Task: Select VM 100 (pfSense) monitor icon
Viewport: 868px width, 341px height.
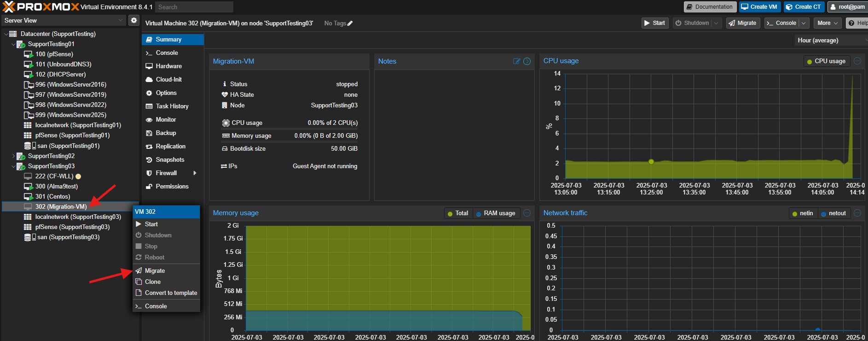Action: coord(28,54)
